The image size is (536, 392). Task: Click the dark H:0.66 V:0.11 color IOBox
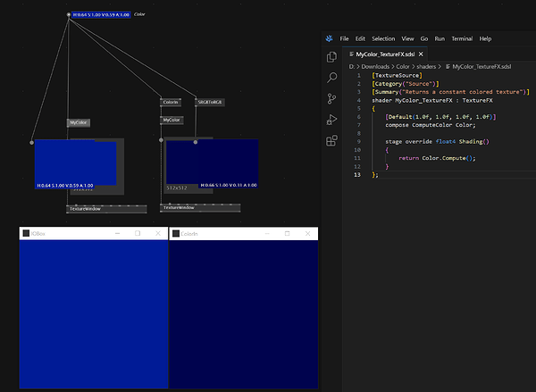point(228,163)
